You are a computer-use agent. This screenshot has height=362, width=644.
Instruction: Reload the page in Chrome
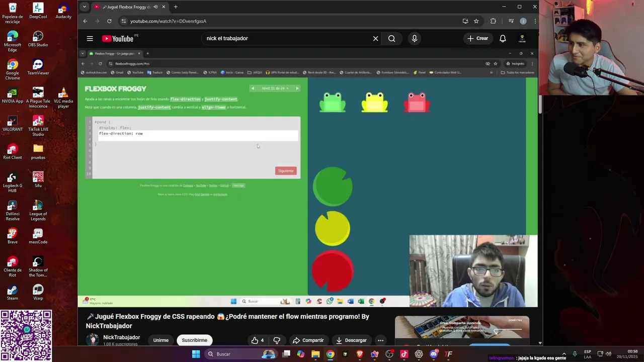click(109, 21)
